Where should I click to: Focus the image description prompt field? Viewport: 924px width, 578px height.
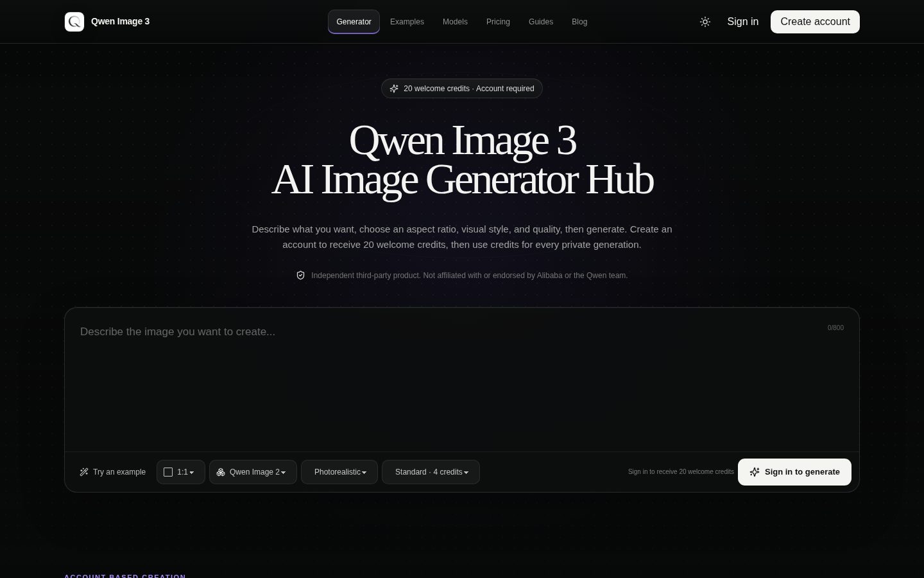click(462, 380)
